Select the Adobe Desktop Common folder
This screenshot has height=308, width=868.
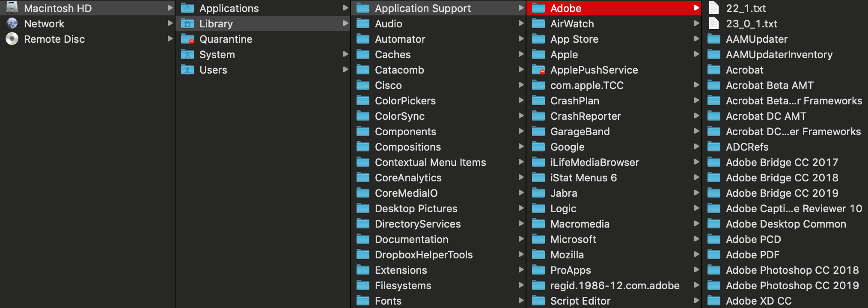pyautogui.click(x=786, y=224)
